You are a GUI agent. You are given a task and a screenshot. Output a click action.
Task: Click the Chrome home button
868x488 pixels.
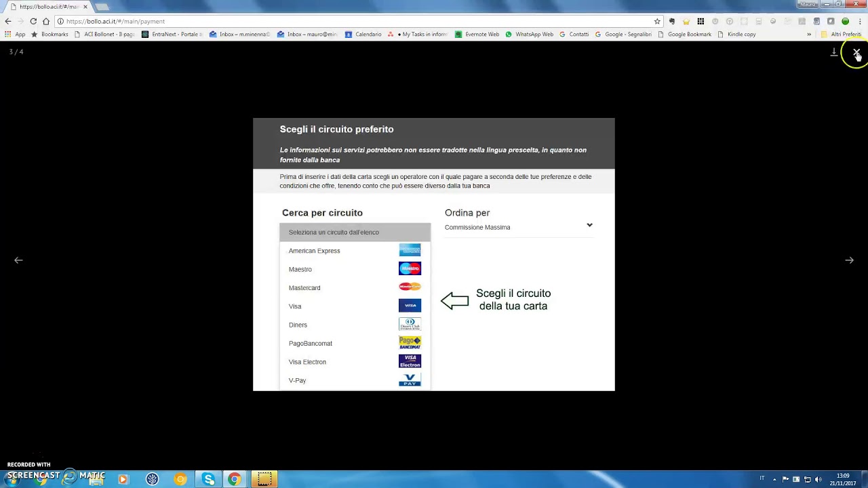(45, 21)
